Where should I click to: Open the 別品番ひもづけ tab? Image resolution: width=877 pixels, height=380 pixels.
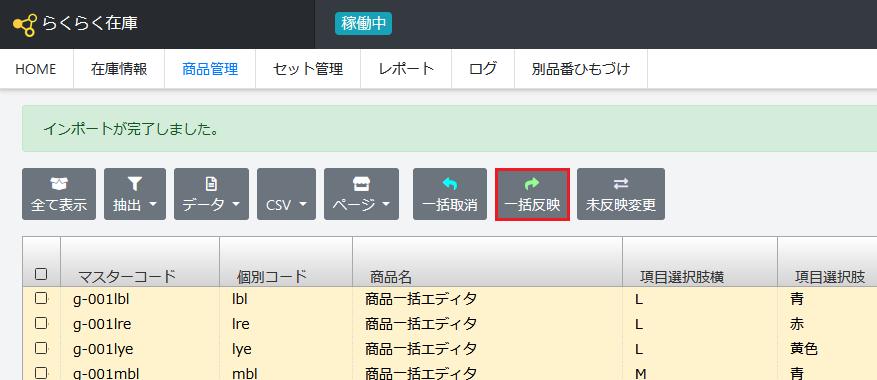coord(581,69)
